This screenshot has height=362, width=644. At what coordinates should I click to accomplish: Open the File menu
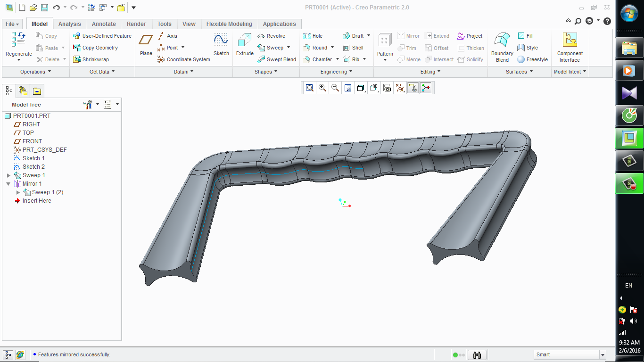[x=12, y=24]
